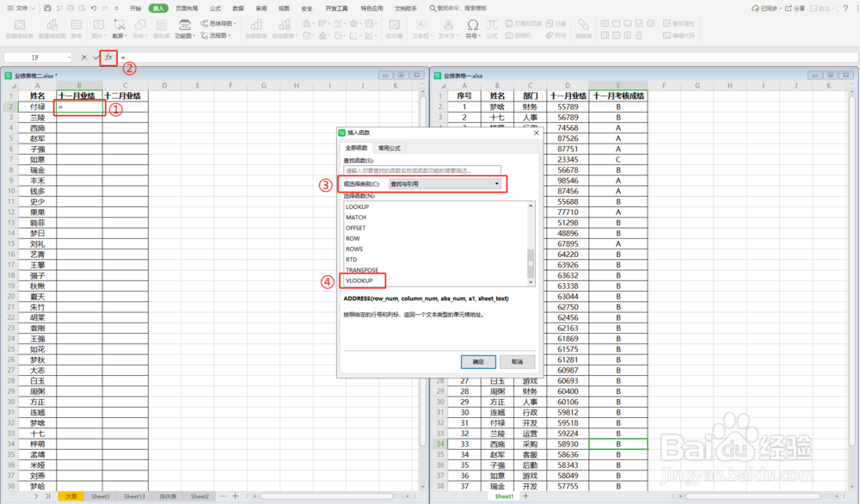Click the 符号 omega symbol icon
Screen dimensions: 860x504
pos(472,29)
